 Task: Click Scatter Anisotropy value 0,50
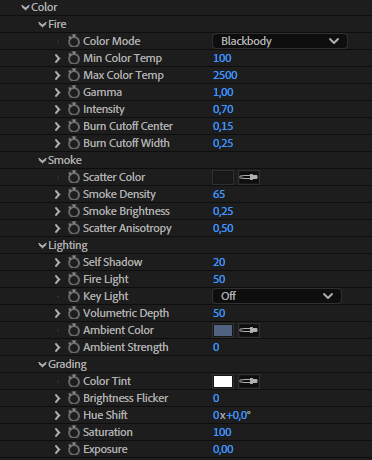click(223, 228)
